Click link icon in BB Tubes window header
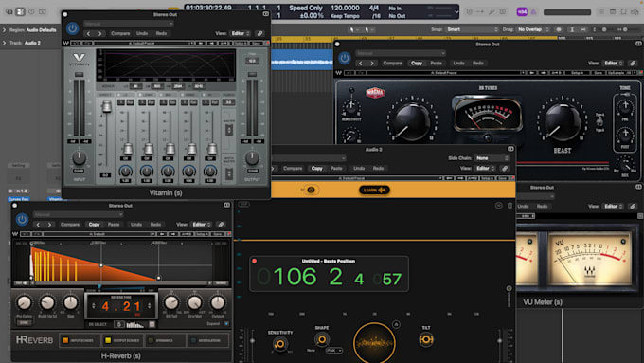This screenshot has height=363, width=644. pos(633,63)
